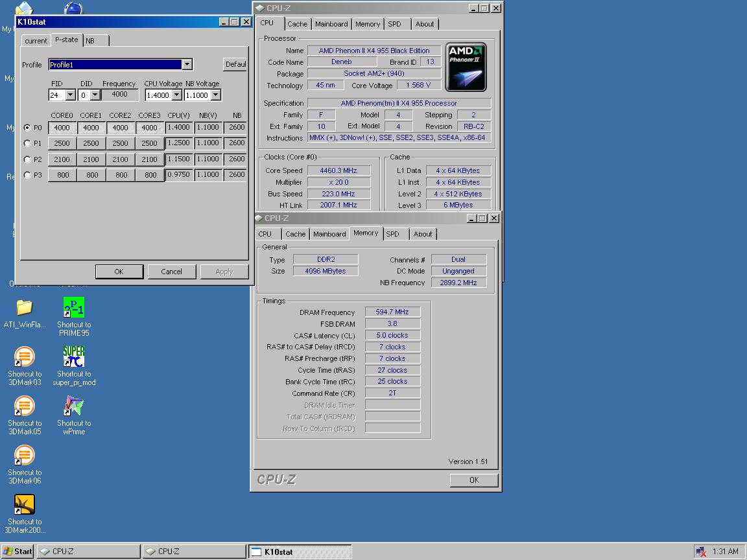This screenshot has width=747, height=560.
Task: Launch the wPrime shortcut icon
Action: [74, 406]
